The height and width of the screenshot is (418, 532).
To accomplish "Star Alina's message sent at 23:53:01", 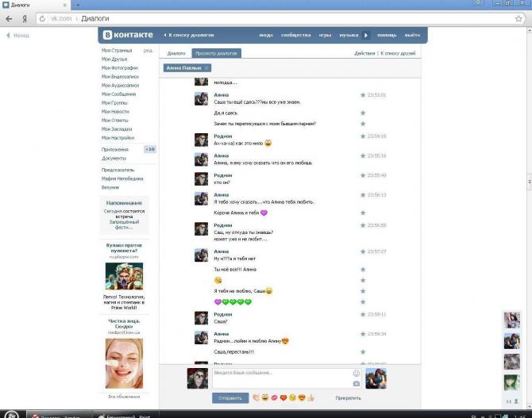I will click(x=363, y=95).
